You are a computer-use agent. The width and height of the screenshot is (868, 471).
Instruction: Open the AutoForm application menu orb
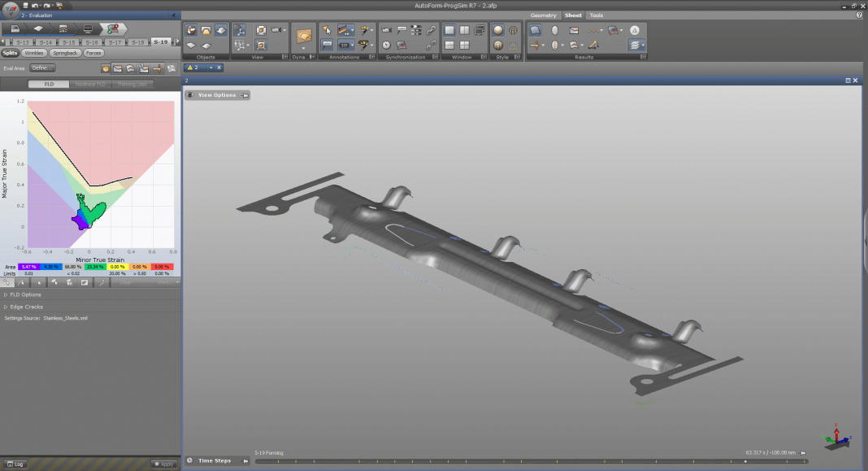11,10
